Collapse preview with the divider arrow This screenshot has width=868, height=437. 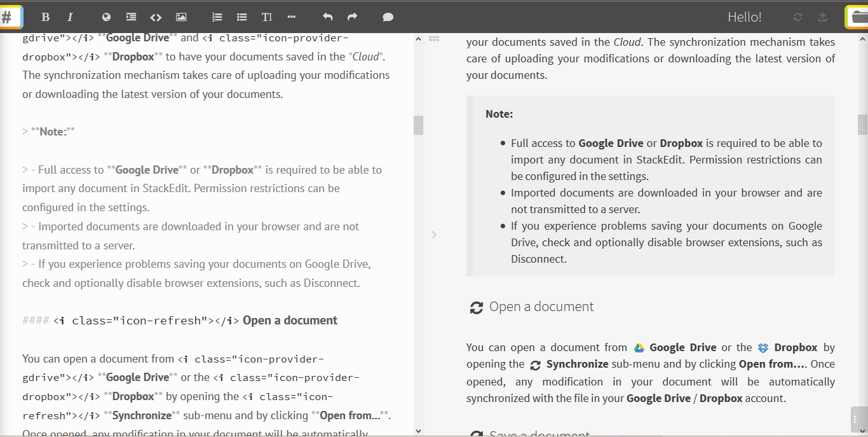point(434,235)
